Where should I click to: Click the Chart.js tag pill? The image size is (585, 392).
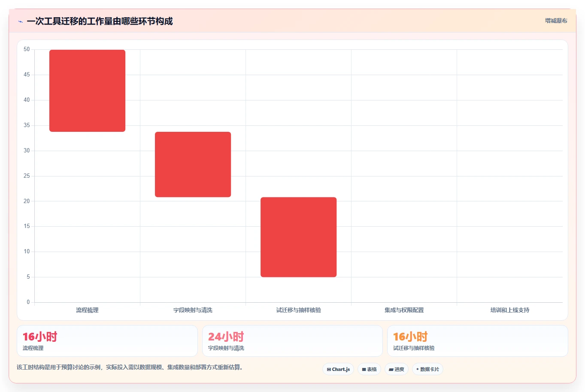[x=338, y=369]
